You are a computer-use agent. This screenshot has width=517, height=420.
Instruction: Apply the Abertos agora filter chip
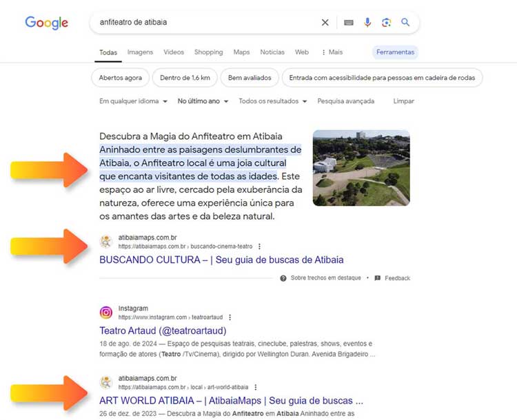coord(121,78)
